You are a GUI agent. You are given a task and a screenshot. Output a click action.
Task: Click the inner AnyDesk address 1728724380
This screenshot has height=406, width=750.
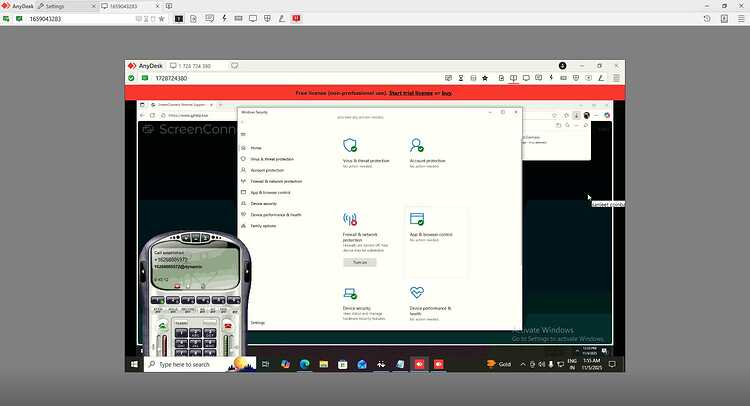click(x=171, y=78)
